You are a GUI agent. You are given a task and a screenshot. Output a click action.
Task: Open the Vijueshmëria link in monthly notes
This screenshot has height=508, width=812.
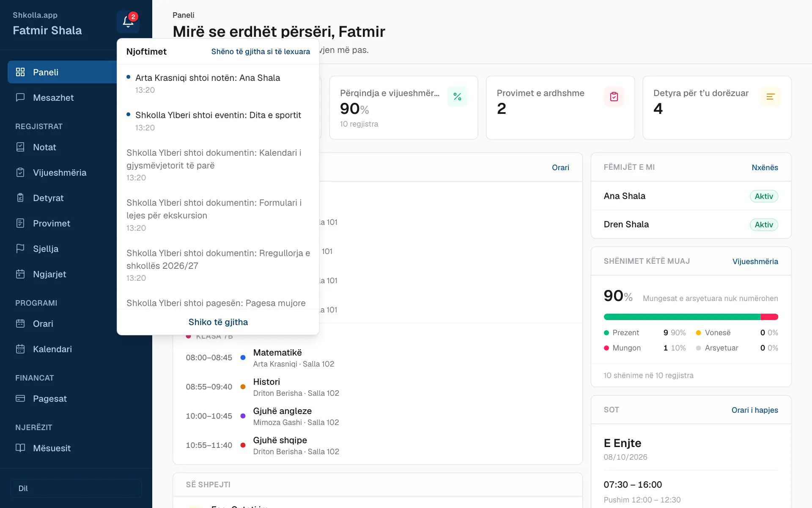pos(755,262)
